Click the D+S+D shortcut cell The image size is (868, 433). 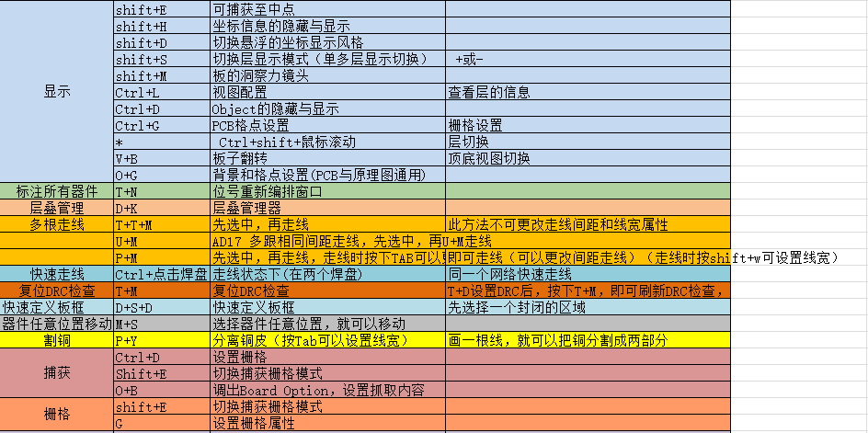[162, 308]
